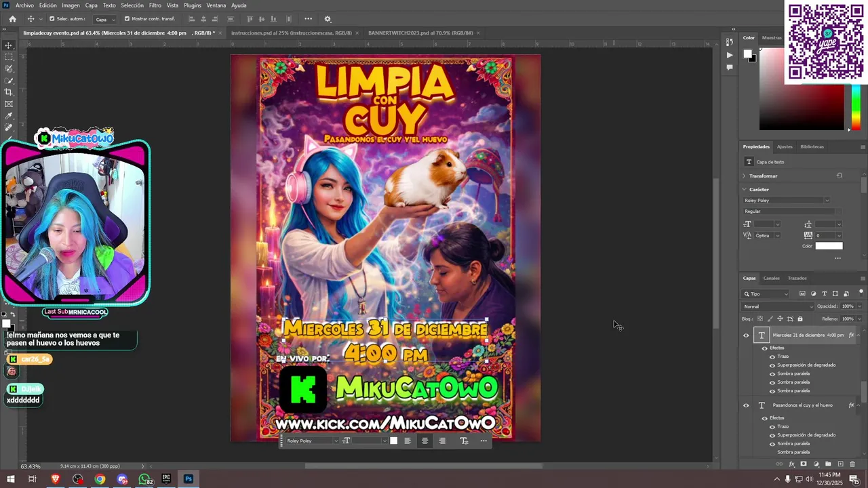Image resolution: width=868 pixels, height=488 pixels.
Task: Hide the Miercoles 31 de diciembre layer
Action: pyautogui.click(x=746, y=335)
